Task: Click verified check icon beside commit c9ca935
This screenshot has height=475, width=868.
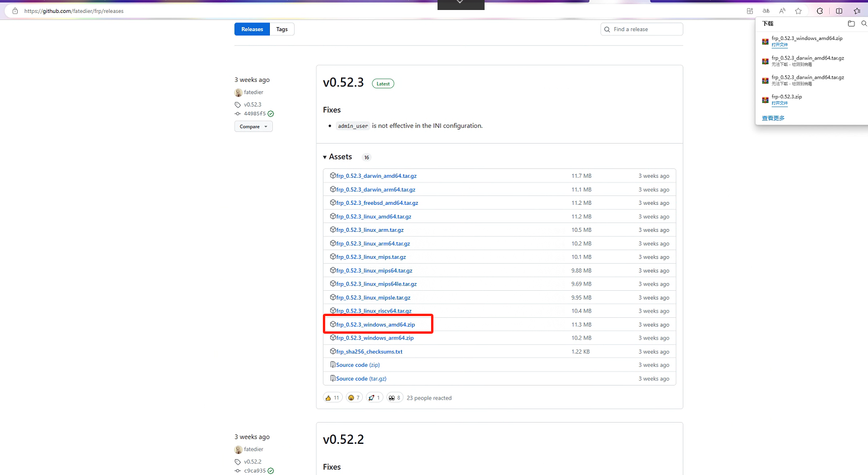Action: (271, 471)
